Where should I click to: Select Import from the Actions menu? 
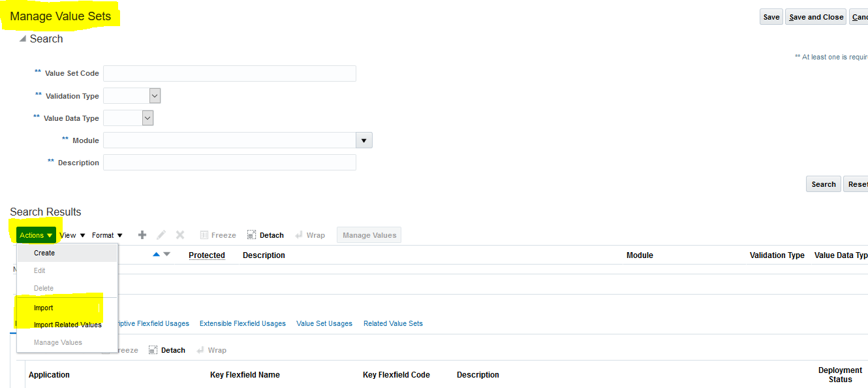tap(43, 307)
